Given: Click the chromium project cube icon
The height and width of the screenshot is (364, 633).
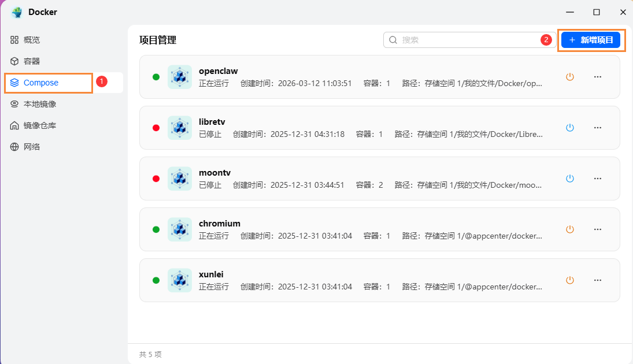Looking at the screenshot, I should [180, 229].
